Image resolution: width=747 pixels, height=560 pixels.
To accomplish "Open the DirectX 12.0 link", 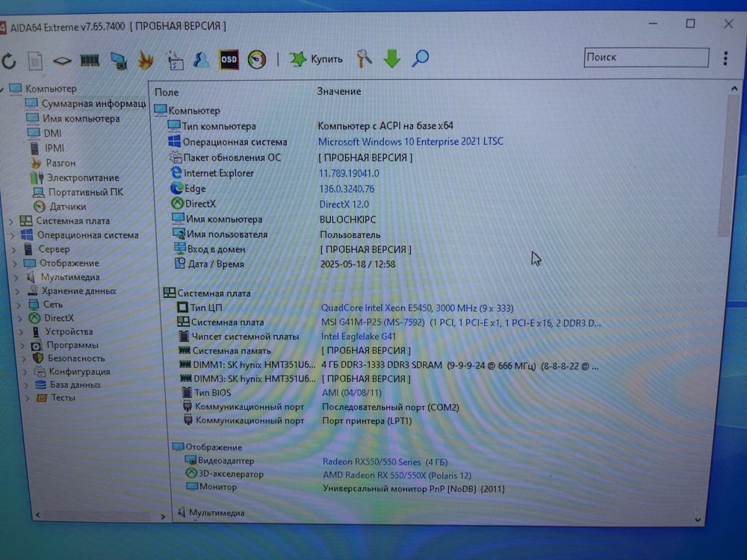I will point(344,205).
